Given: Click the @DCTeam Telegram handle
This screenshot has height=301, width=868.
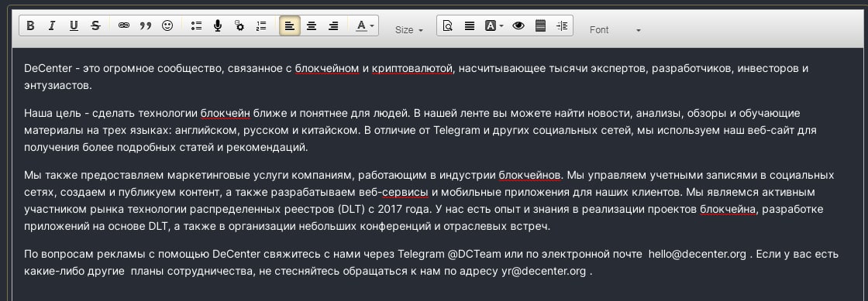Looking at the screenshot, I should tap(474, 254).
